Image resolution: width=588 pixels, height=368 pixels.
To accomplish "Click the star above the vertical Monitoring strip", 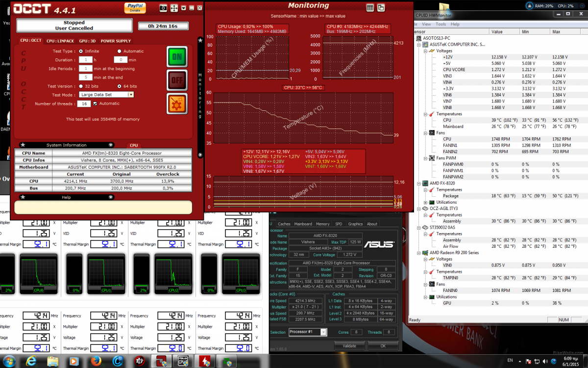I will 200,40.
